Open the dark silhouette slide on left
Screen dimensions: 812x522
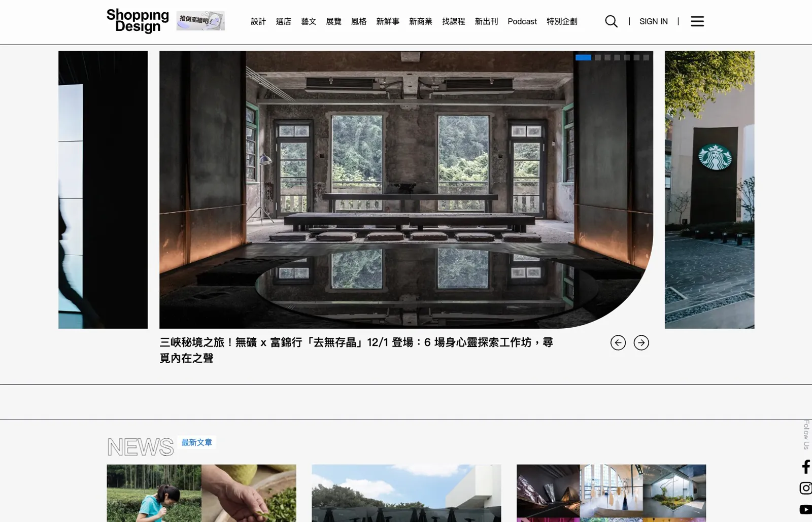tap(103, 190)
